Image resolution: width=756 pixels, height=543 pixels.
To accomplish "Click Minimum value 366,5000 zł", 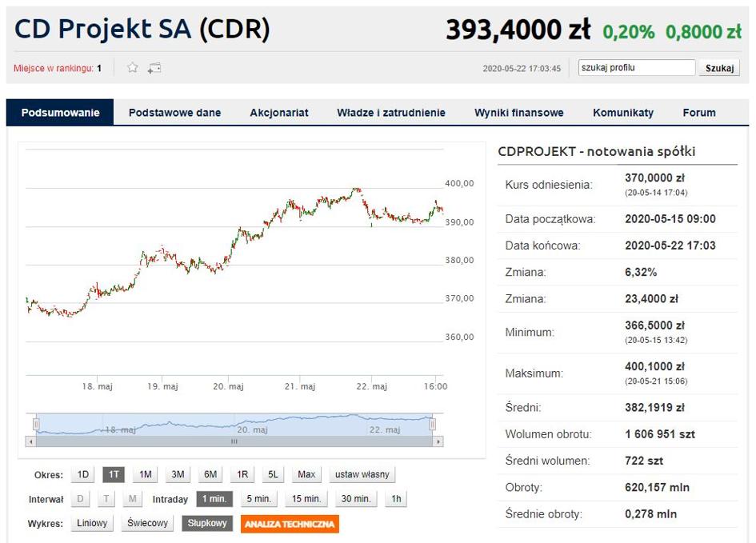I will pyautogui.click(x=654, y=325).
